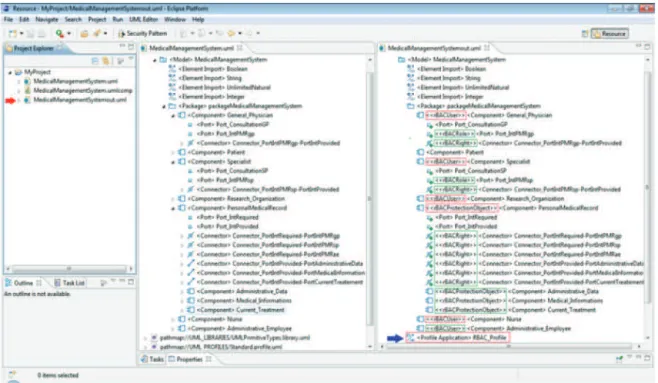Click the New wizard toolbar icon
Viewport: 658px width, 383px height.
13,33
